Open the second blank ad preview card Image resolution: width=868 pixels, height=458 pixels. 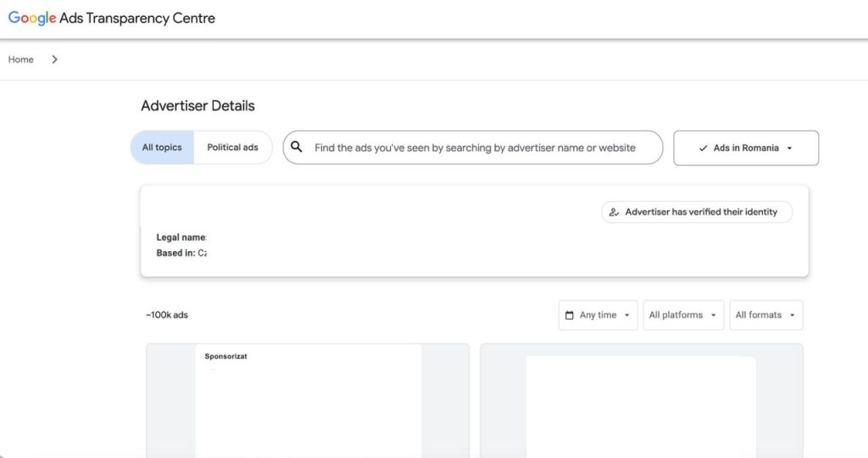(641, 400)
